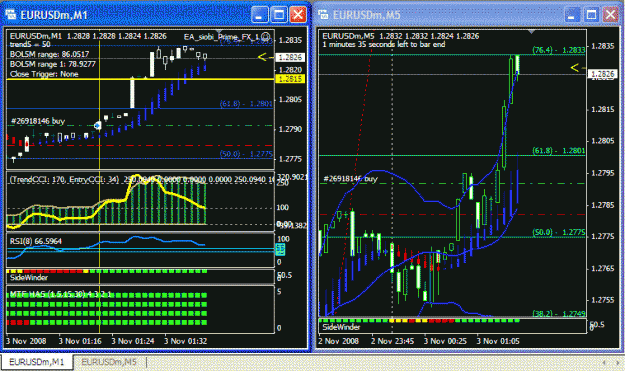The width and height of the screenshot is (625, 371).
Task: Select '#26918146 buy' order label in M5 chart
Action: 350,179
